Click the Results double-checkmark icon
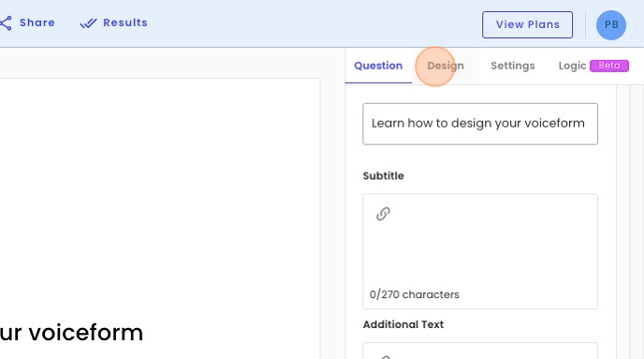 pyautogui.click(x=88, y=23)
